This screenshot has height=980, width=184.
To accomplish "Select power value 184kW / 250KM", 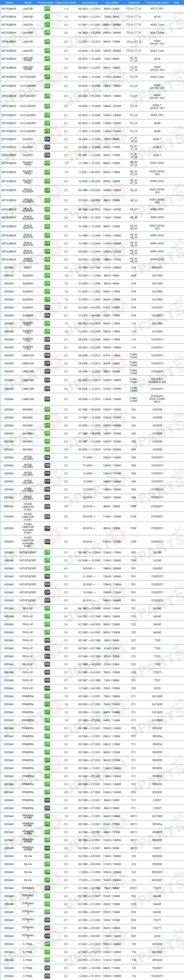I will tap(112, 880).
